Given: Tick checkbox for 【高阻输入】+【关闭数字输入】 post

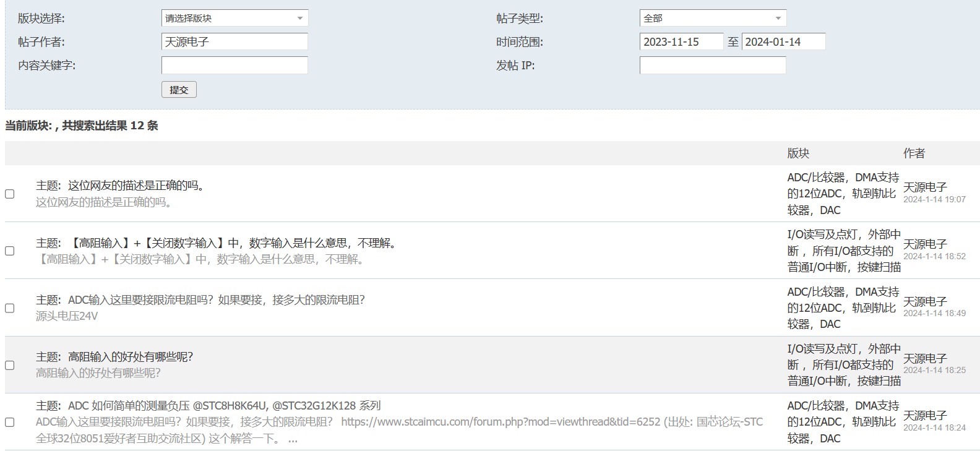Looking at the screenshot, I should (10, 251).
